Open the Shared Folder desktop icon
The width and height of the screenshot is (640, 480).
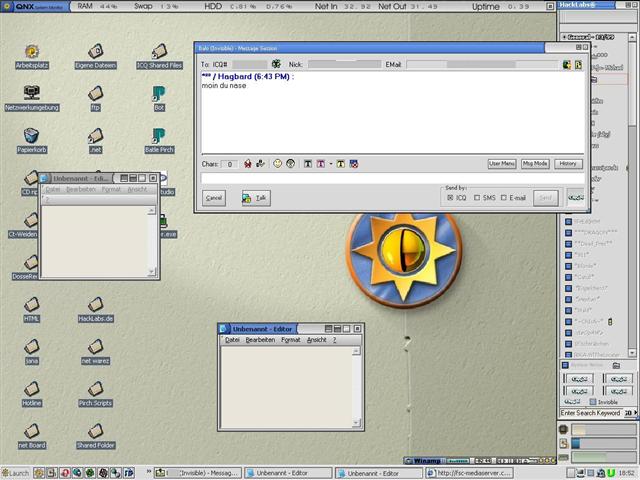(95, 432)
